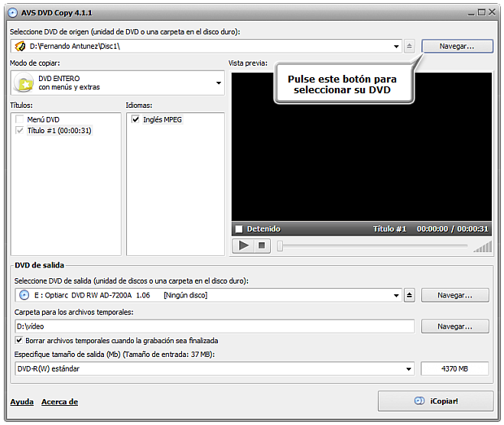Click the AVS DVD Copy title bar icon
The image size is (504, 425).
[12, 13]
